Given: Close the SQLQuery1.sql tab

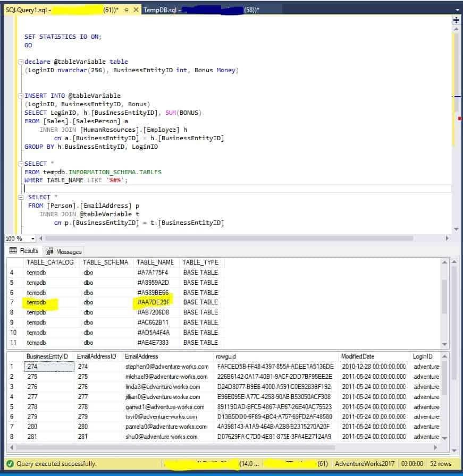Looking at the screenshot, I should tap(136, 10).
